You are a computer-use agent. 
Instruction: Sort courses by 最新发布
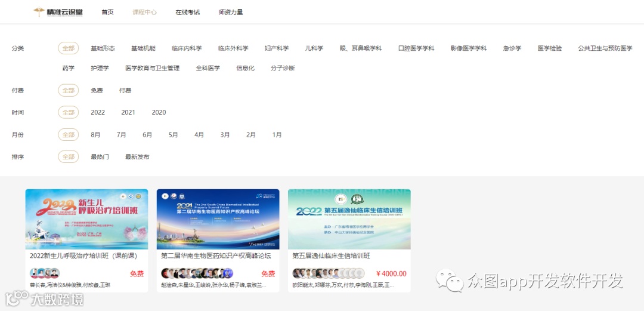(x=137, y=157)
